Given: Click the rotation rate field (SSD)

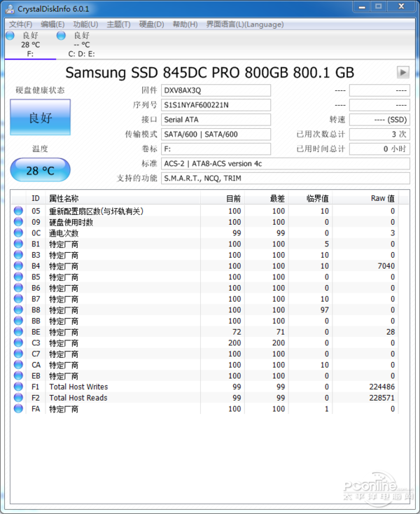Looking at the screenshot, I should [379, 120].
